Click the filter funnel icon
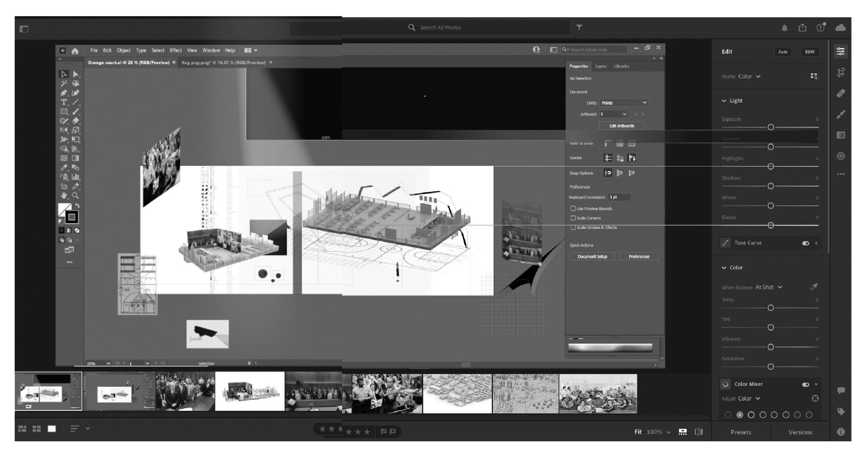The width and height of the screenshot is (868, 456). click(x=579, y=28)
